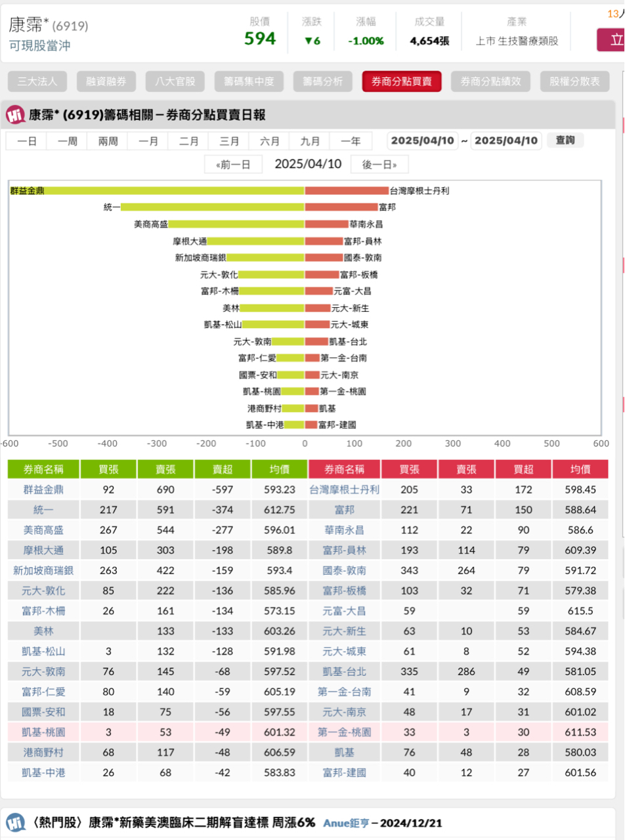Go to previous day with «前一日

coord(234,164)
